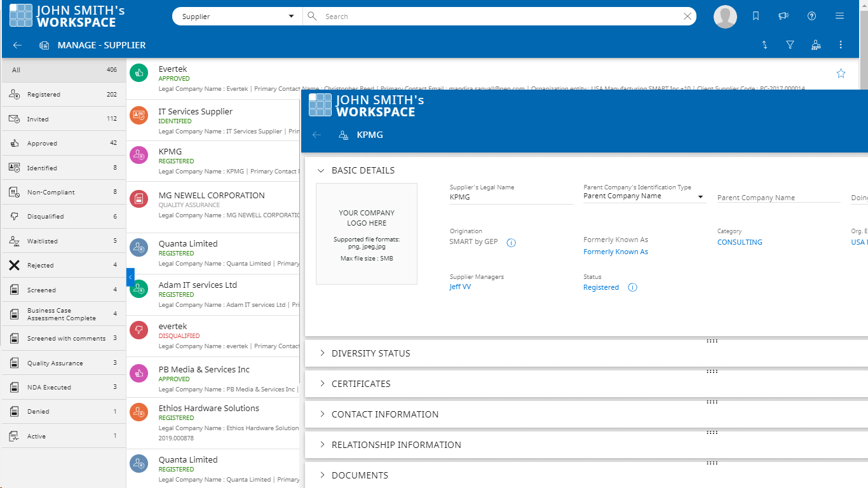Select the All filter tab
Viewport: 868px width, 488px height.
pos(64,70)
